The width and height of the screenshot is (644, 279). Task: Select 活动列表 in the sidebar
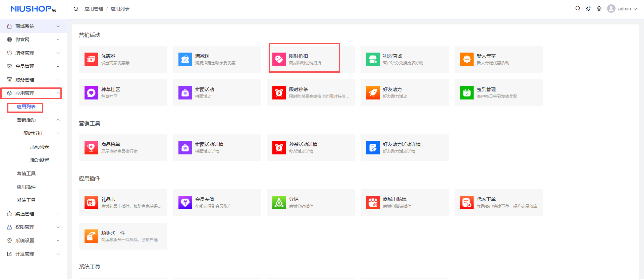point(40,147)
